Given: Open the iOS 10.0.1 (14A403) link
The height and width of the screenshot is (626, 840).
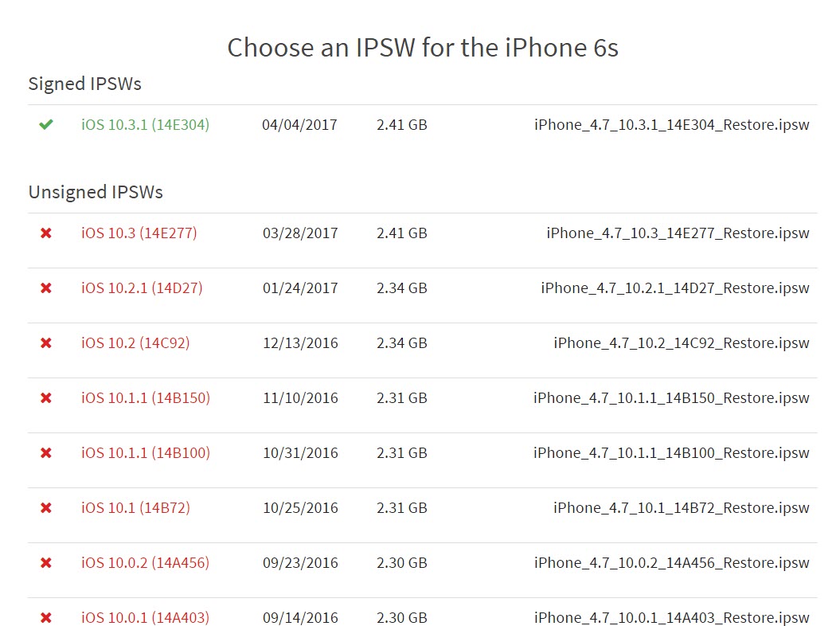Looking at the screenshot, I should (x=145, y=618).
